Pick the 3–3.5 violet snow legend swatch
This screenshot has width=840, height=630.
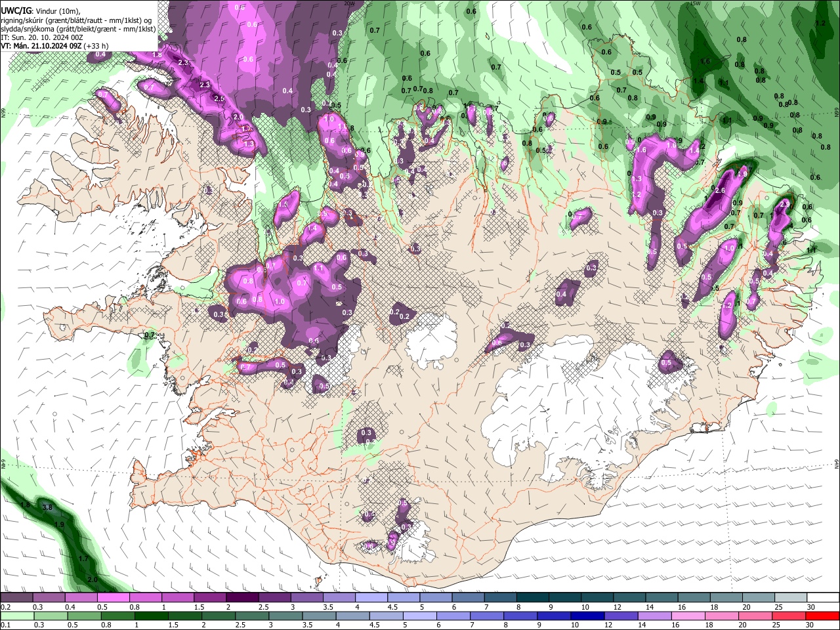[x=307, y=598]
